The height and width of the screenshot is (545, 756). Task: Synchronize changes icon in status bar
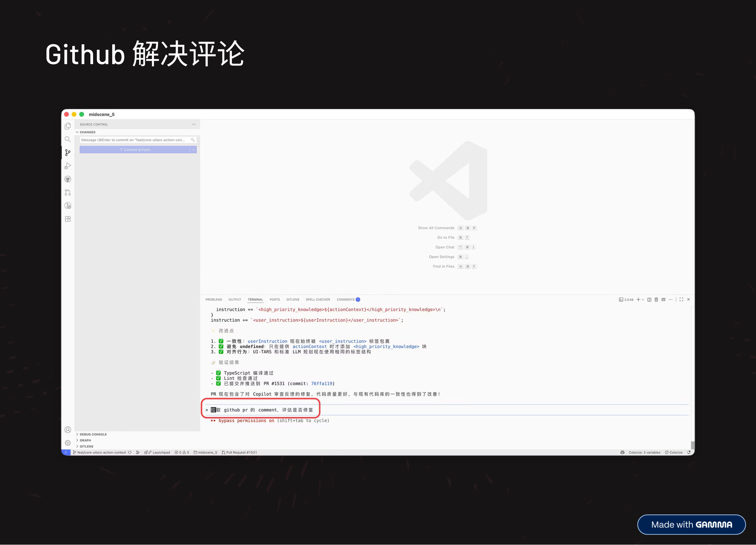coord(130,453)
